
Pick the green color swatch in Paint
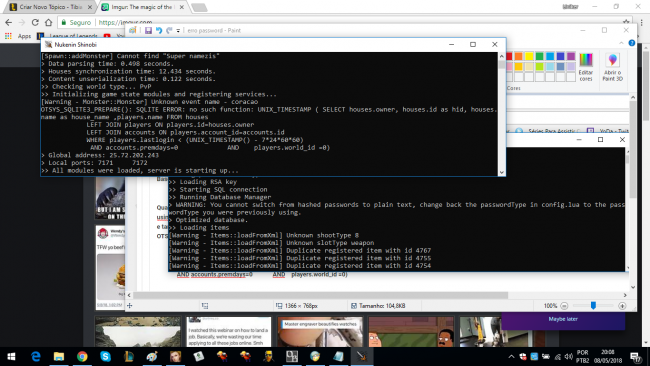539,56
